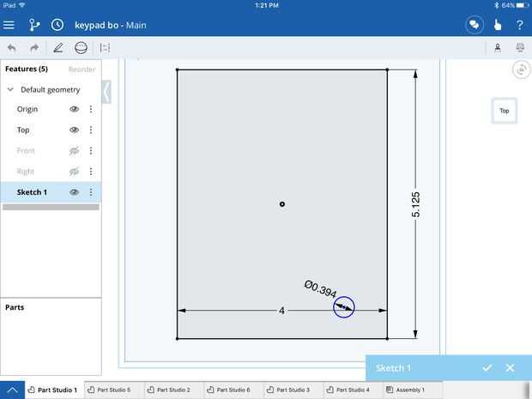
Task: Tap the Parts section header
Action: coord(15,307)
